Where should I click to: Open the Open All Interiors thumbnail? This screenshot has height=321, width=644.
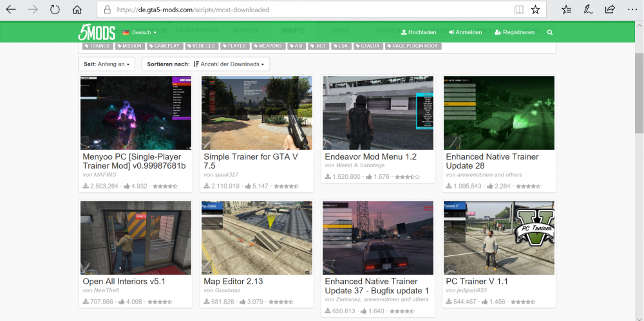[x=136, y=237]
